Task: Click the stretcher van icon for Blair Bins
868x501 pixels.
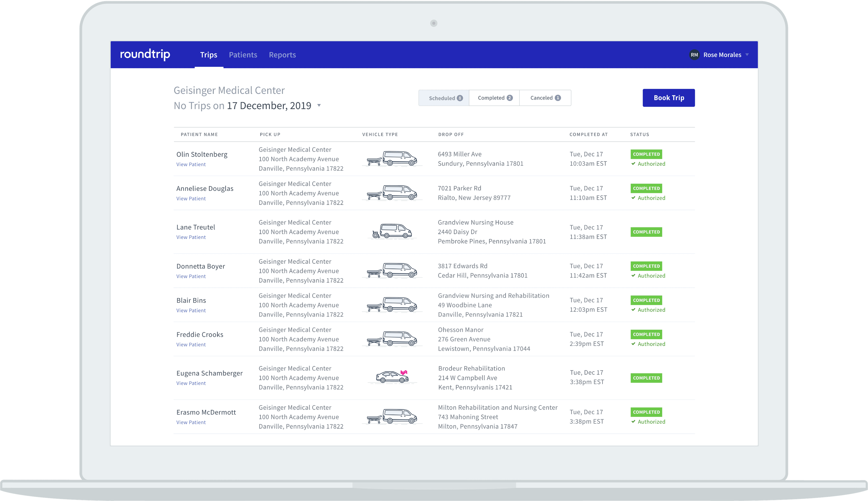Action: point(392,305)
